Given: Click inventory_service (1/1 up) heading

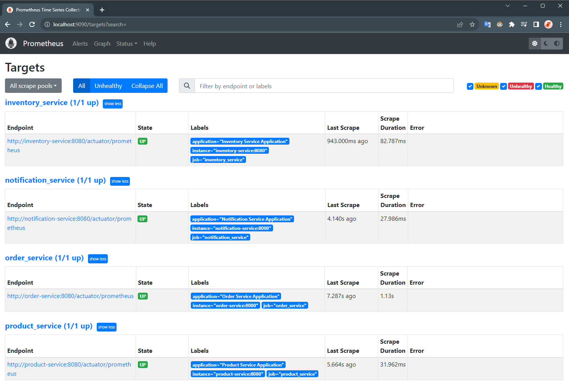Looking at the screenshot, I should click(x=52, y=103).
